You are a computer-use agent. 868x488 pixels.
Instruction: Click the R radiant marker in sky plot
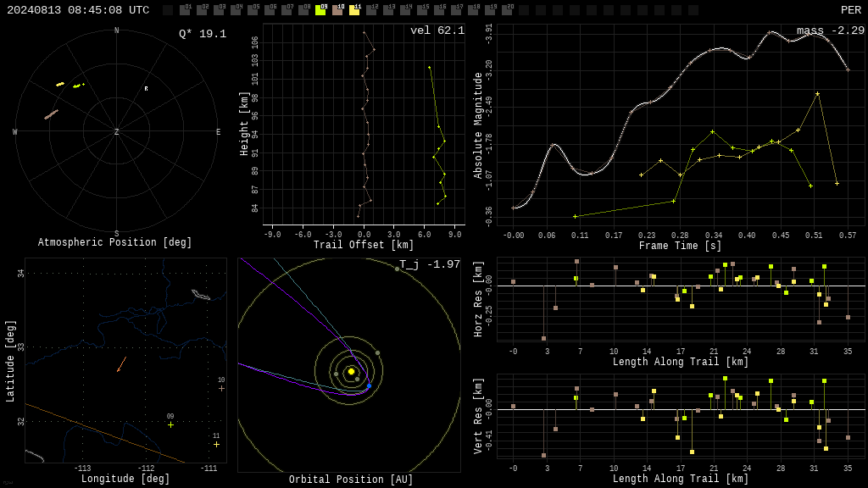pyautogui.click(x=146, y=88)
